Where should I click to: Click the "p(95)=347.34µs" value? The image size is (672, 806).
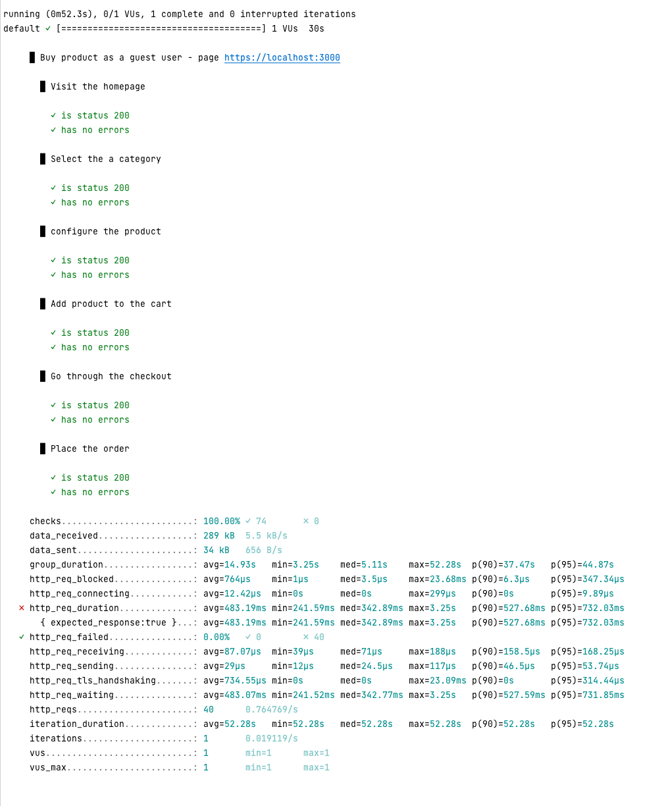coord(587,579)
